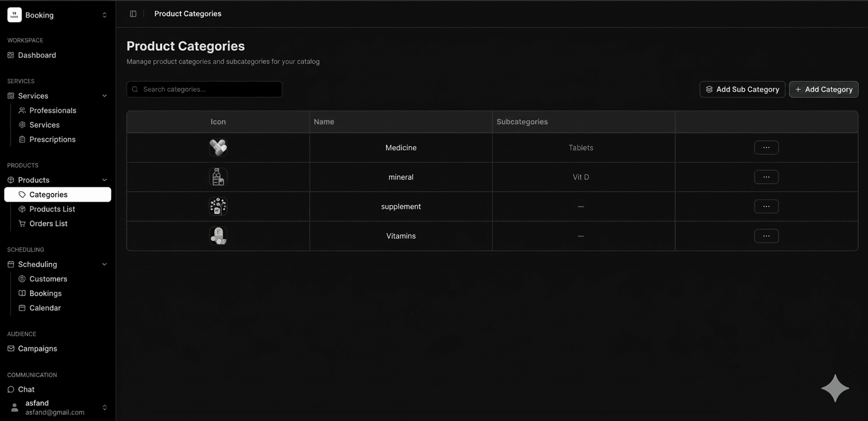Click the Calendar icon in sidebar

coord(22,308)
